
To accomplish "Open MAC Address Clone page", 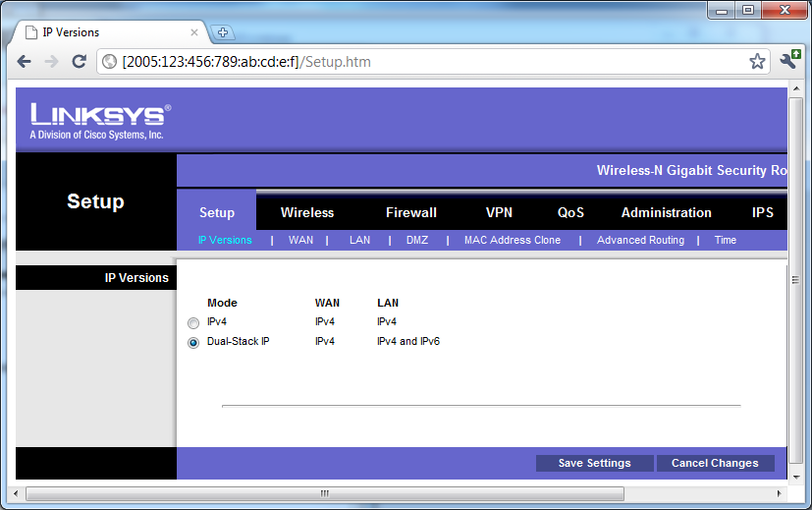I will coord(513,240).
